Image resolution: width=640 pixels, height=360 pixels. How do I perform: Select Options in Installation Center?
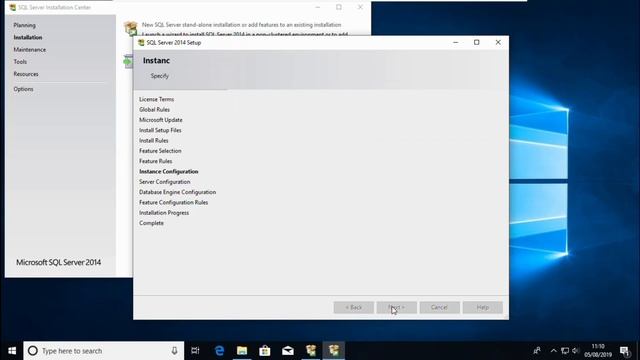[x=23, y=89]
